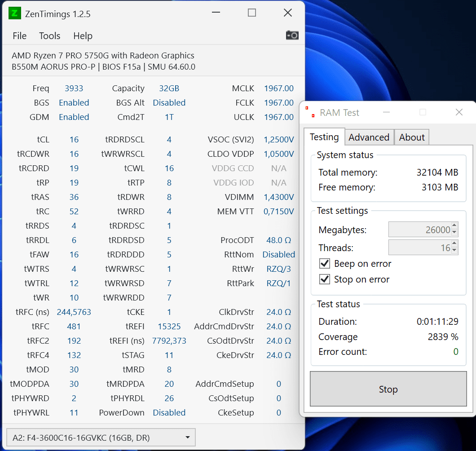Click the RttWr value RZQ/3
This screenshot has width=476, height=451.
pyautogui.click(x=279, y=269)
